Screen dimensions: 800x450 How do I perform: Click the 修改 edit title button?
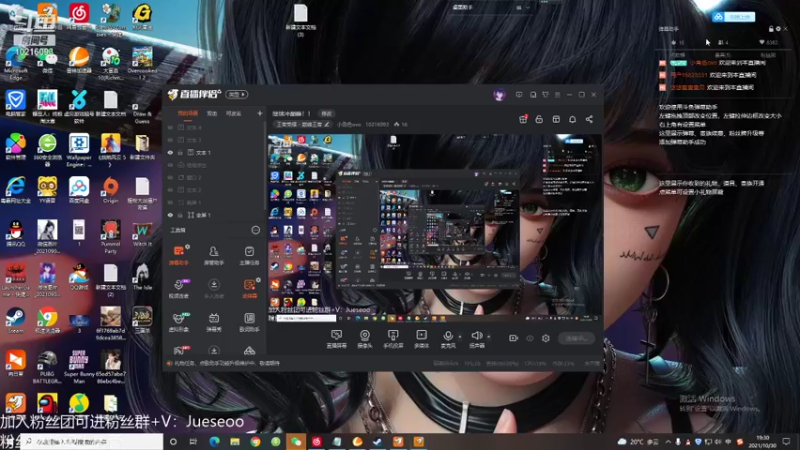tap(327, 113)
